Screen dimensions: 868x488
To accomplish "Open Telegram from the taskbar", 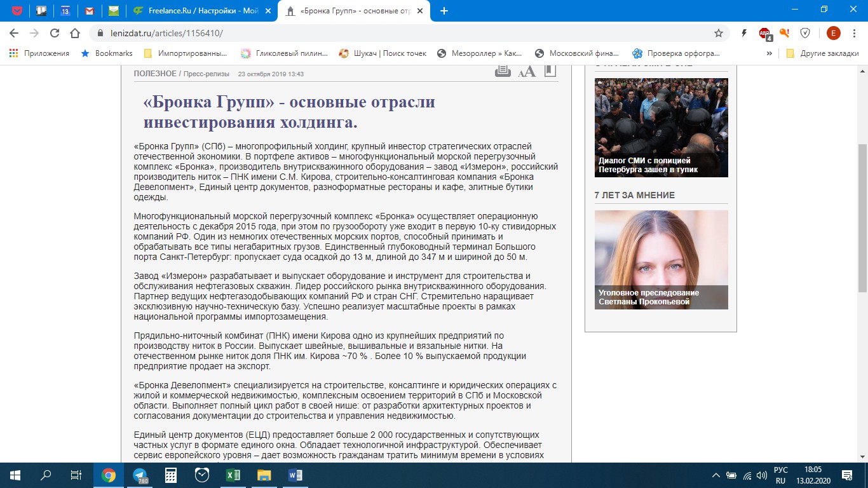I will [140, 475].
